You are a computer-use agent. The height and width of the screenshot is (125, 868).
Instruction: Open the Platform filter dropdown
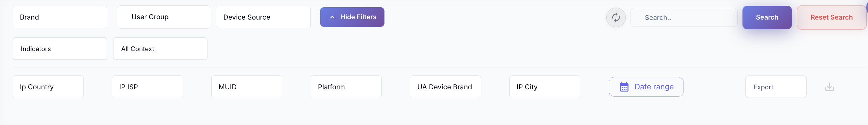(x=346, y=87)
